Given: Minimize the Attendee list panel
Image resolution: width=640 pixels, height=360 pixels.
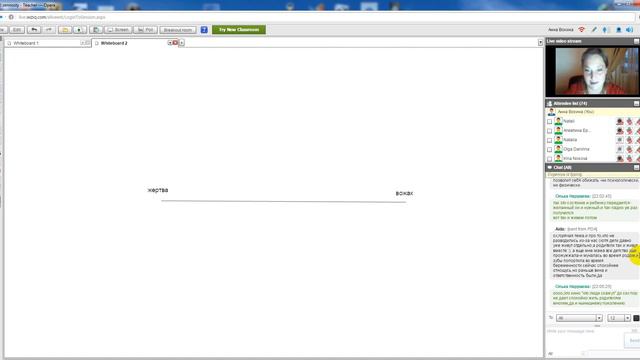Looking at the screenshot, I should (x=636, y=104).
